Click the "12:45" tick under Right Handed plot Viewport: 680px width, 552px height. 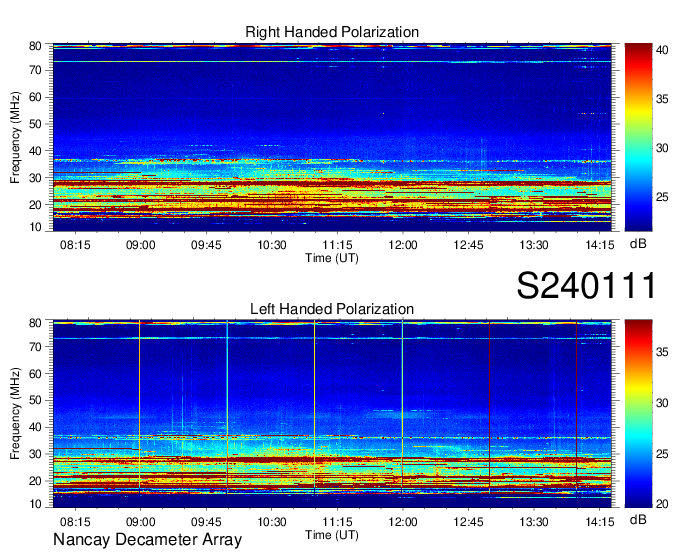click(x=468, y=245)
